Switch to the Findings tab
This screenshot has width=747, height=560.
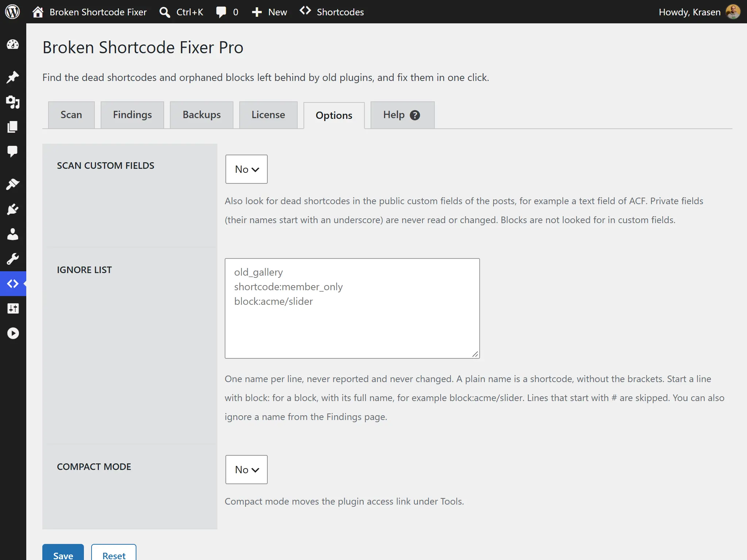pos(132,115)
